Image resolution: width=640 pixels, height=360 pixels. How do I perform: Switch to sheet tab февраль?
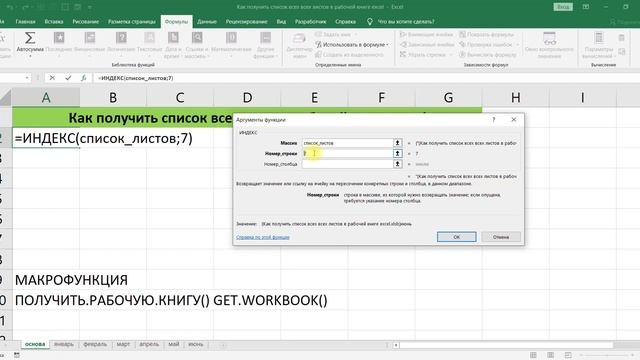tap(95, 344)
